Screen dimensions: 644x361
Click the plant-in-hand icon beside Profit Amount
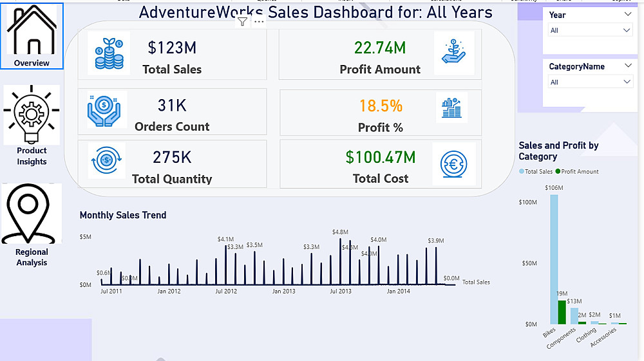(454, 52)
